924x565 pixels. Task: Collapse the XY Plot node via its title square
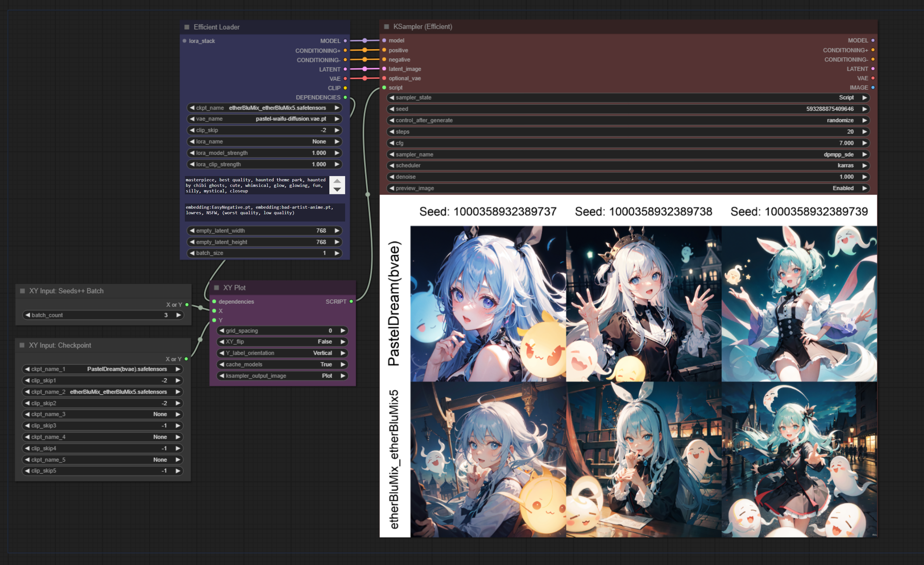[x=216, y=288]
